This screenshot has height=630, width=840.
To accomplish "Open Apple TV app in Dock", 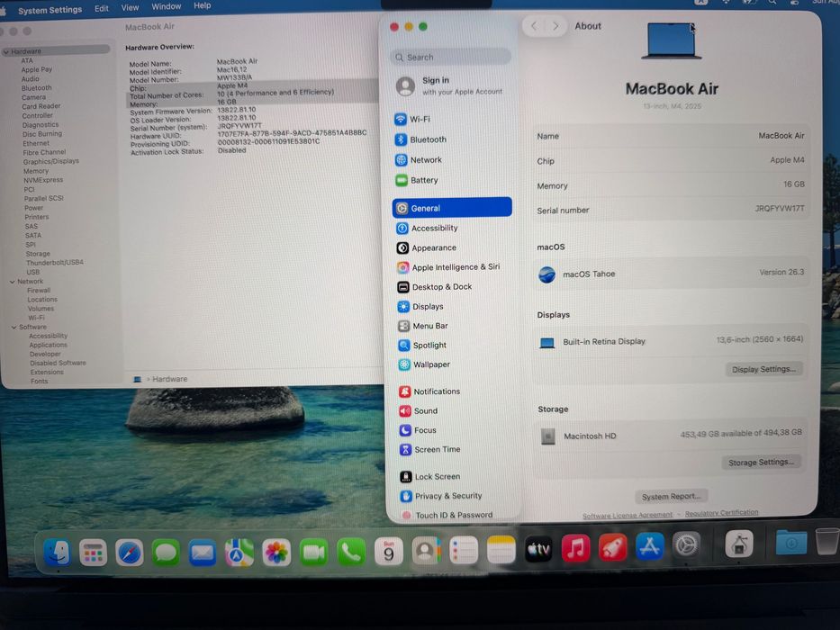I will 538,550.
